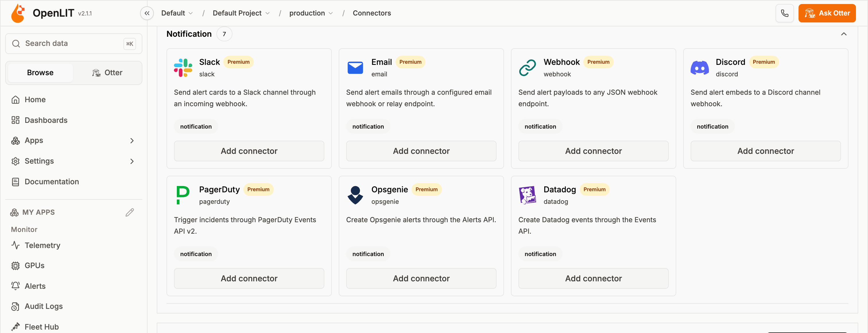This screenshot has height=333, width=868.
Task: Click the Alerts bell icon
Action: coord(15,286)
